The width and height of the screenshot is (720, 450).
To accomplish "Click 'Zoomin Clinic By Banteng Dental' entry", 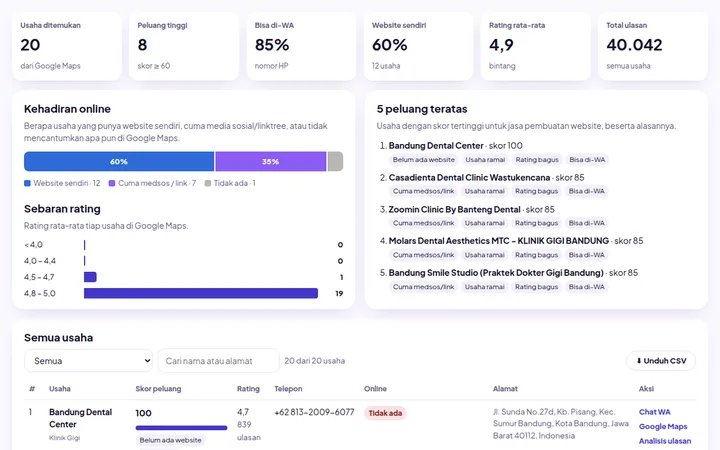I will [x=454, y=209].
